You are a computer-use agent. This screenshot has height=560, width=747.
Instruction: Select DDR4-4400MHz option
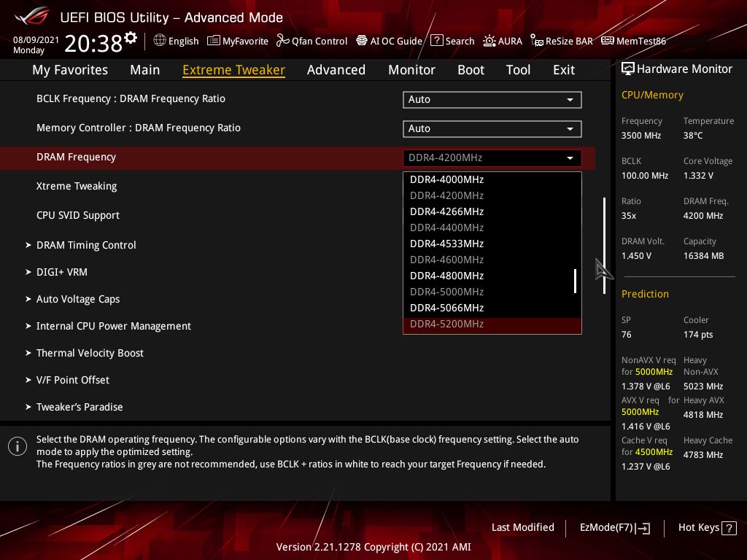coord(492,227)
